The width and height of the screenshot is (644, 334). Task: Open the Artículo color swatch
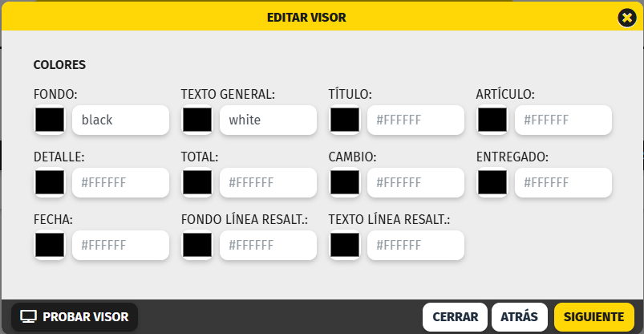pos(492,120)
